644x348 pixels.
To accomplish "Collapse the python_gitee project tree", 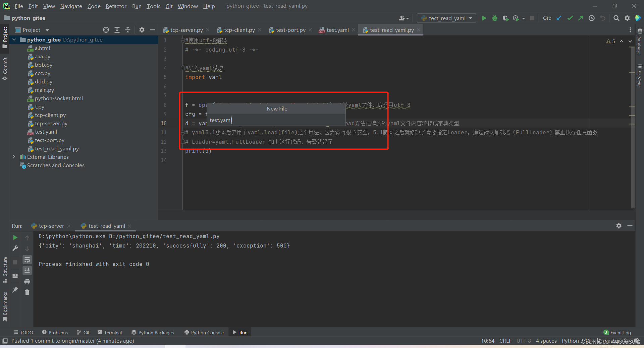I will point(14,40).
